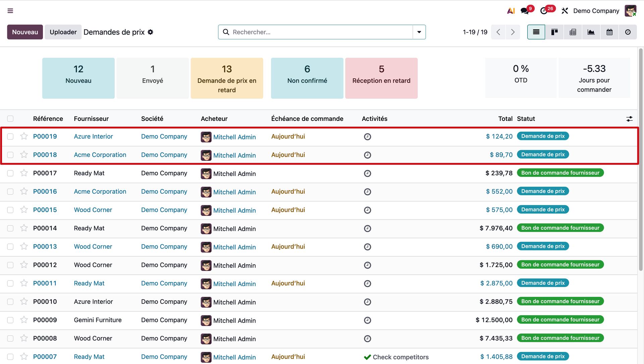Open the AI assistant icon
The width and height of the screenshot is (644, 364).
coord(511,11)
